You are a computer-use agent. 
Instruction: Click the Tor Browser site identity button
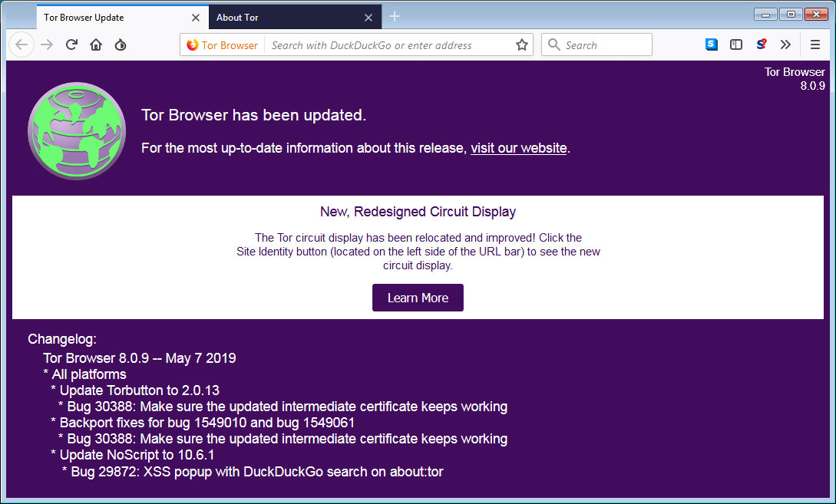[x=223, y=45]
